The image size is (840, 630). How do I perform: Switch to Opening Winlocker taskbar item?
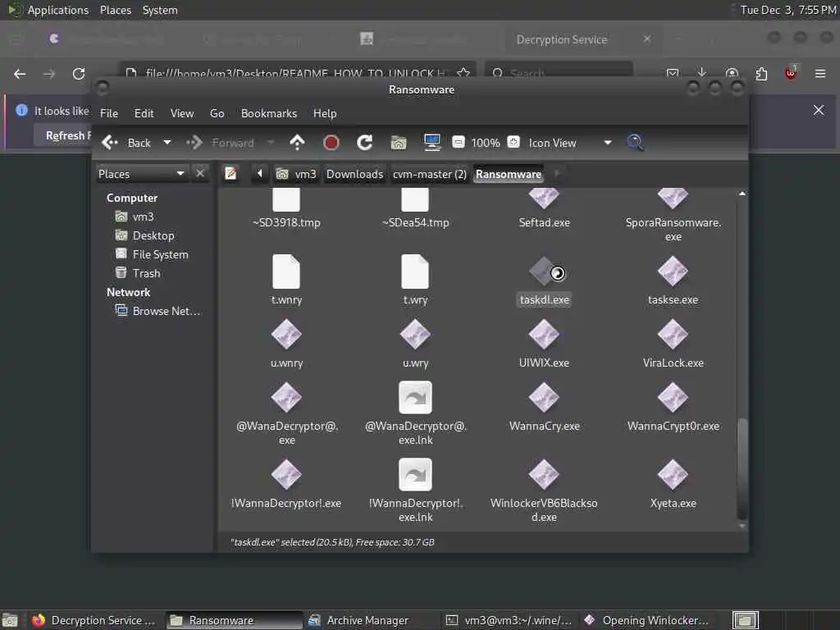click(x=648, y=620)
